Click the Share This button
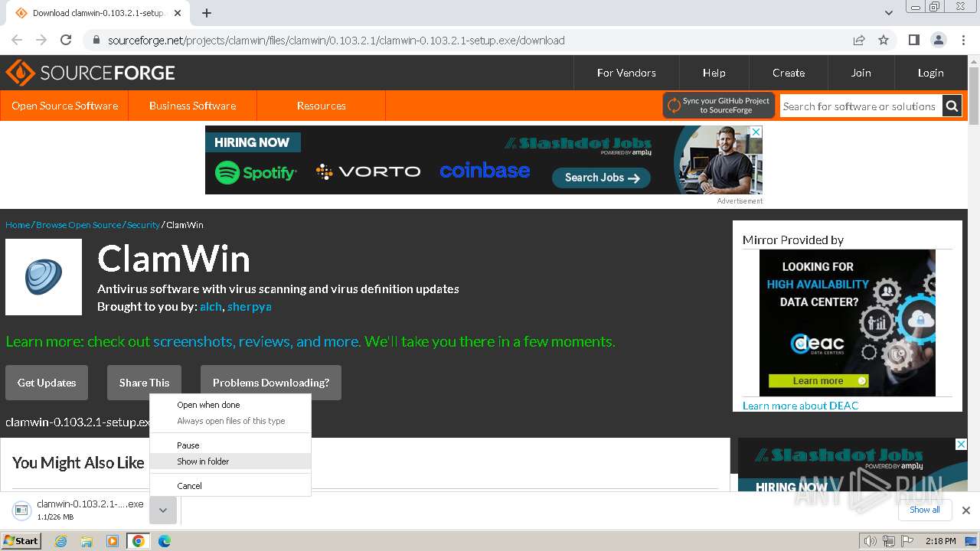Image resolution: width=980 pixels, height=551 pixels. pyautogui.click(x=144, y=383)
